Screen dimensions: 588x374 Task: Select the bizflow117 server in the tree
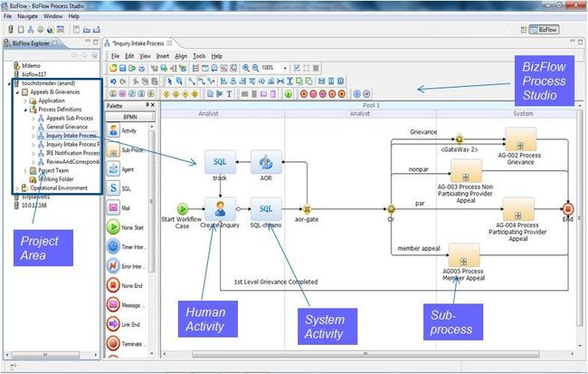(33, 74)
